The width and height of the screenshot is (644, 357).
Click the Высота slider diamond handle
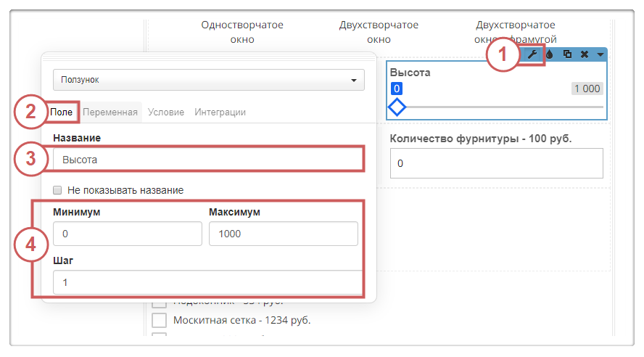[397, 107]
